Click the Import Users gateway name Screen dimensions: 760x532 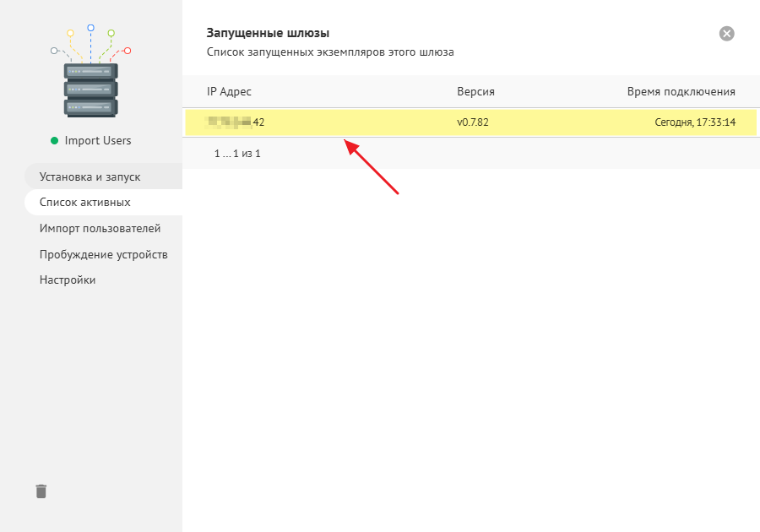tap(98, 141)
